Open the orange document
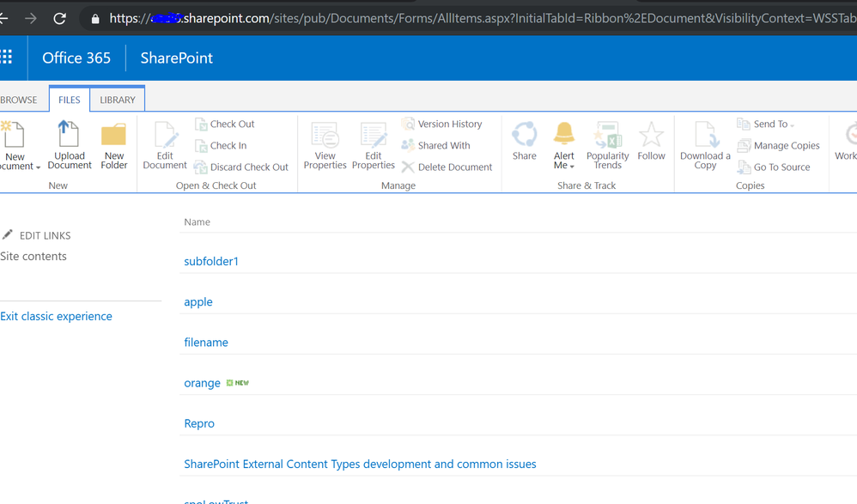 202,383
